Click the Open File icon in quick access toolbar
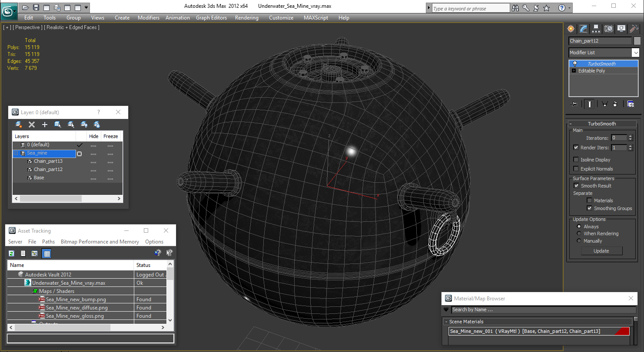 click(26, 7)
